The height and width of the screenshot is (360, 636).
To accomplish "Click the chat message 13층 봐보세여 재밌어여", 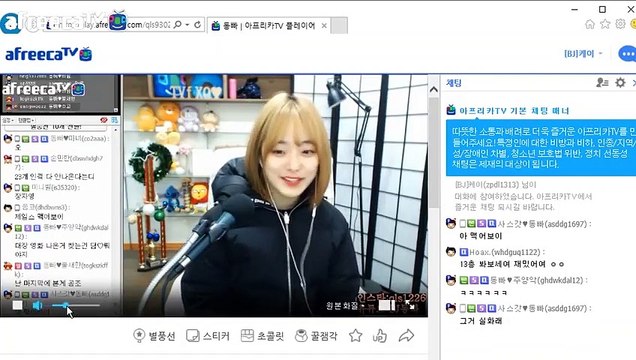I will 512,264.
